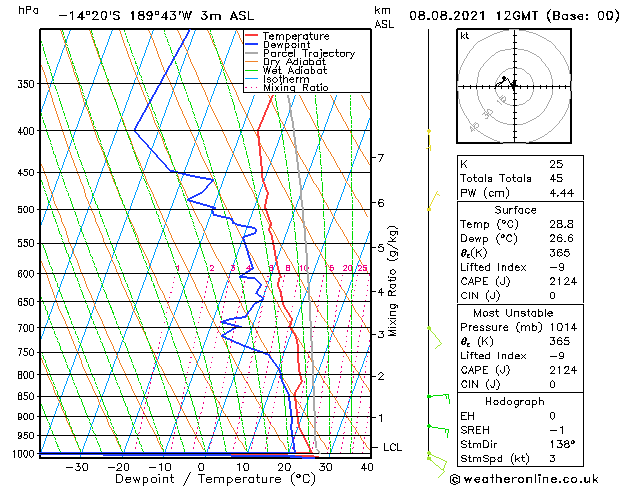629x486 pixels.
Task: Click the blue Dewpoint legend line
Action: pos(251,45)
